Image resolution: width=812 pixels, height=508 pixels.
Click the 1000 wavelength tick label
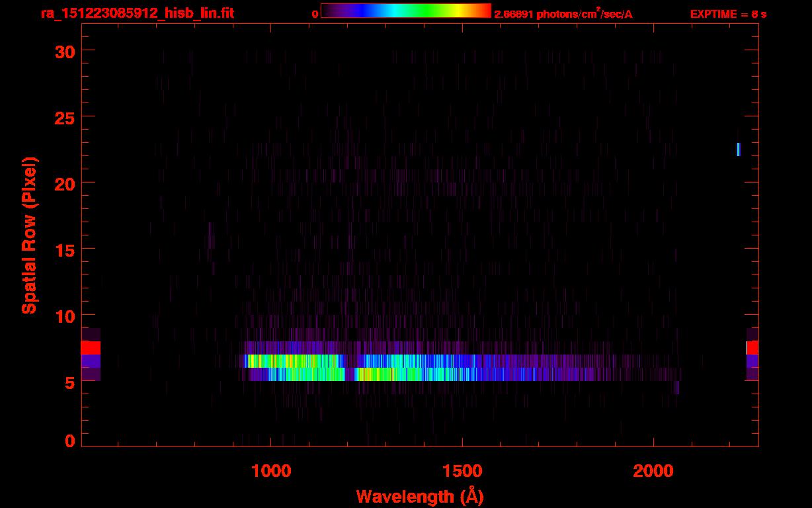pos(271,471)
